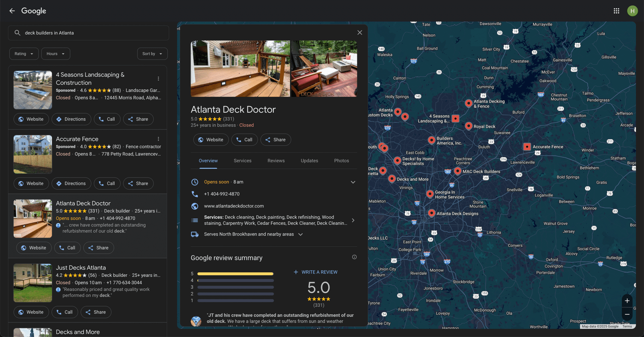Click the 1-star rating bar

coord(235,300)
